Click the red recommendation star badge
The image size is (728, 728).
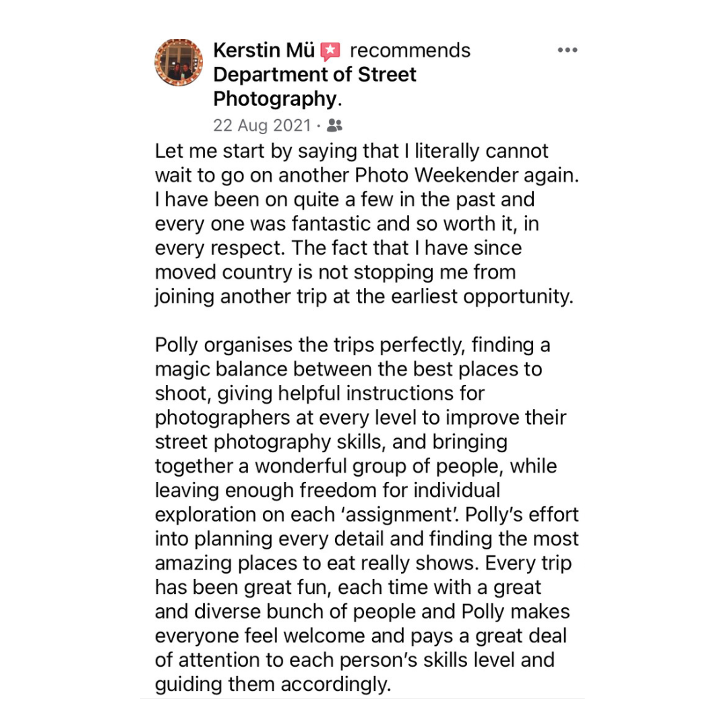coord(330,51)
